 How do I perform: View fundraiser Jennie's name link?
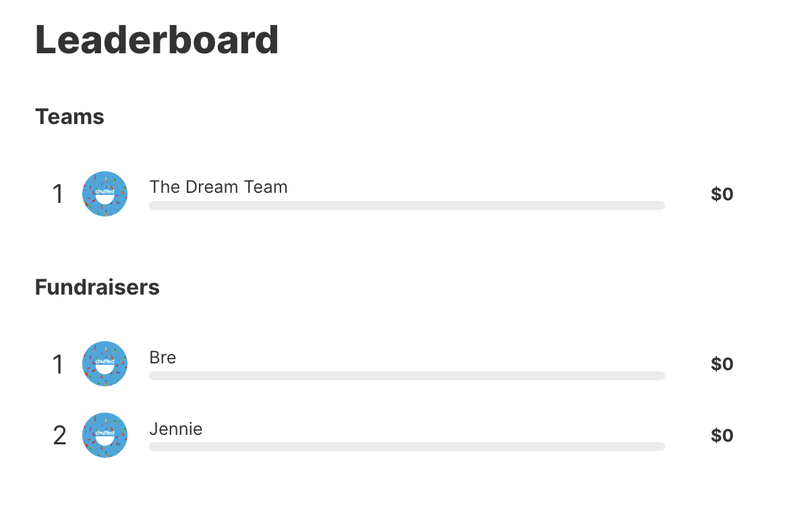pos(176,429)
